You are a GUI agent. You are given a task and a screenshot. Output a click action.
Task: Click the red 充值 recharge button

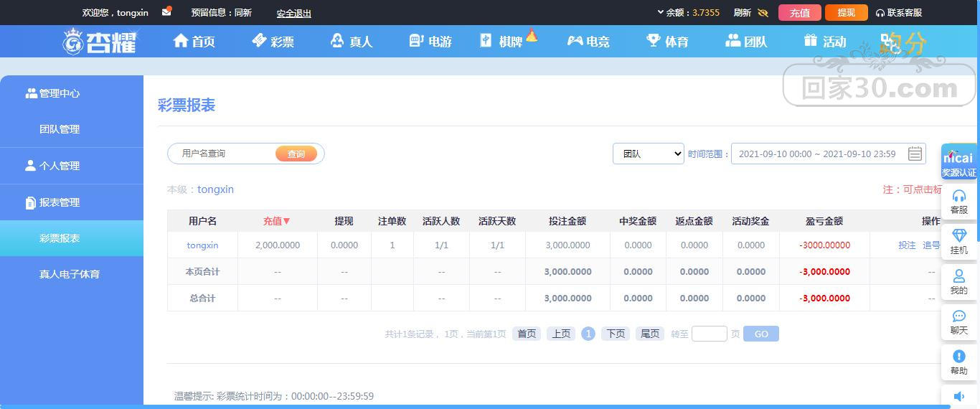(800, 13)
